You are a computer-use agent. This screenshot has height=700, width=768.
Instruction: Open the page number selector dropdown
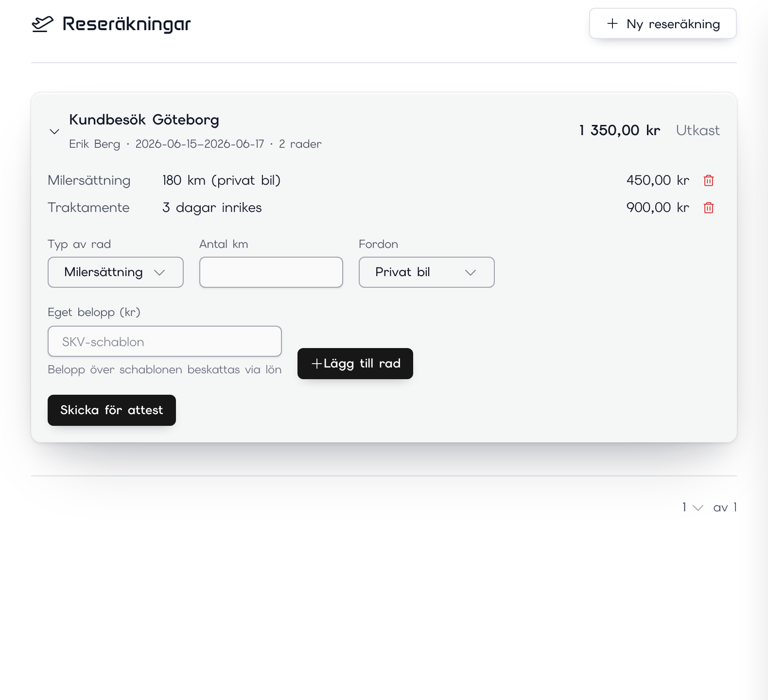pos(693,507)
